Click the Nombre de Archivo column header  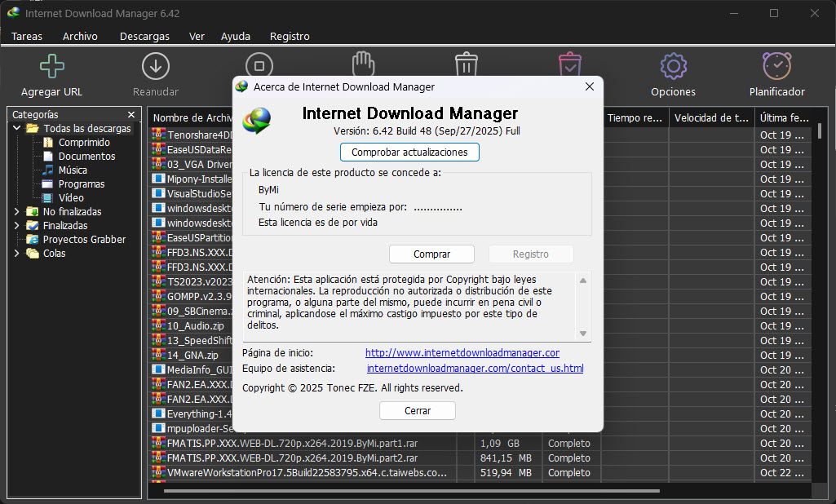[x=192, y=118]
